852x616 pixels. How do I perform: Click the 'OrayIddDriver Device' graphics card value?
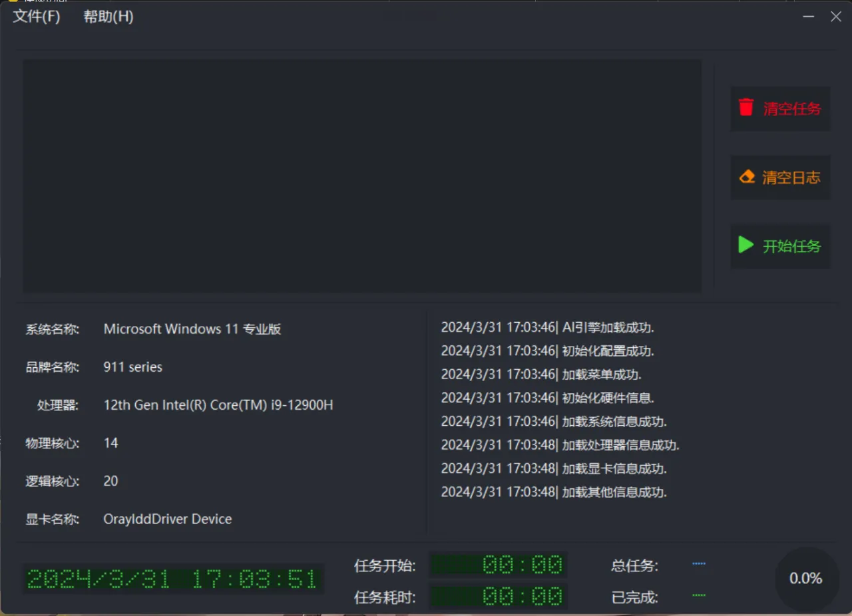pyautogui.click(x=168, y=519)
